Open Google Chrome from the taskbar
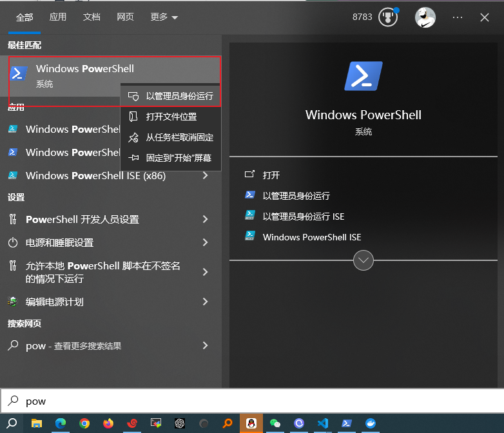Screen dimensions: 504x433 click(84, 423)
